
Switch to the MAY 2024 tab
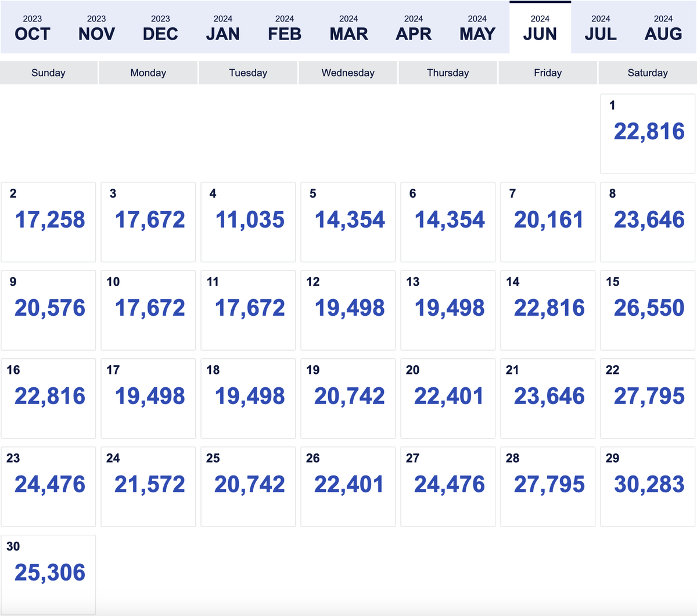pyautogui.click(x=477, y=26)
